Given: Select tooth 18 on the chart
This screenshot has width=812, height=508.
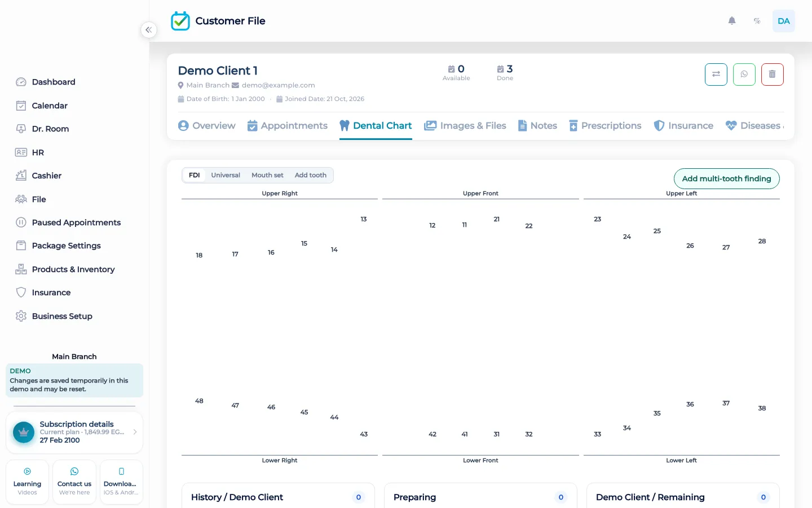Looking at the screenshot, I should tap(199, 255).
